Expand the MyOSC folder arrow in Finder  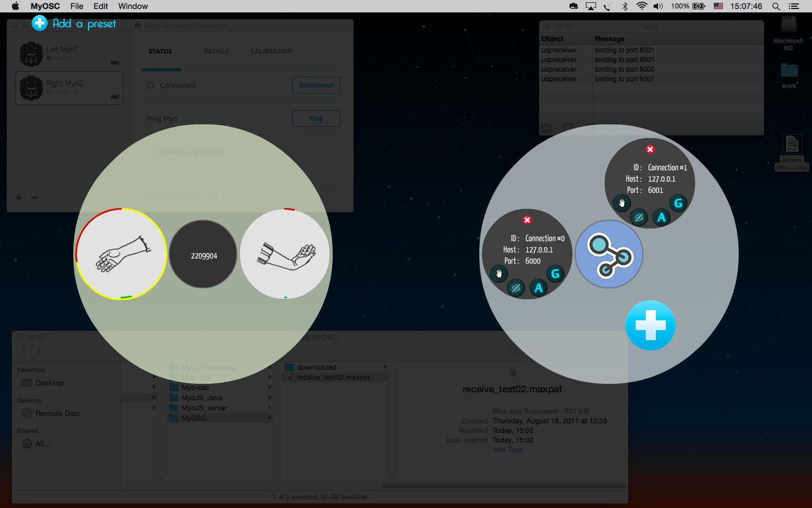(x=270, y=418)
